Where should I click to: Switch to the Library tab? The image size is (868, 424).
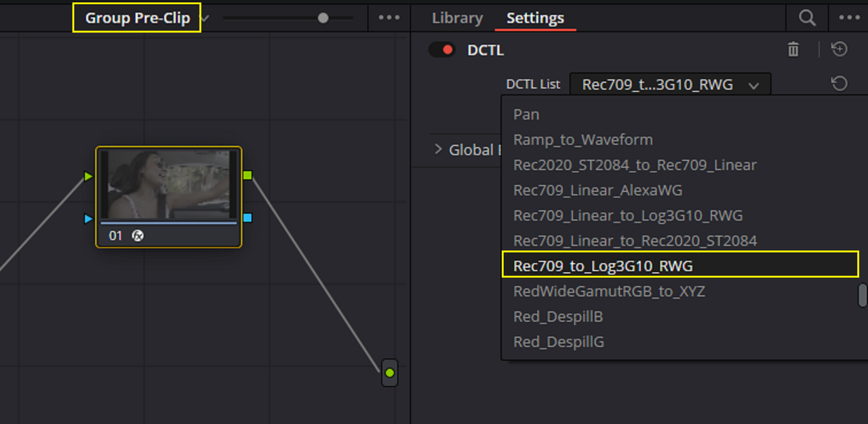[457, 18]
